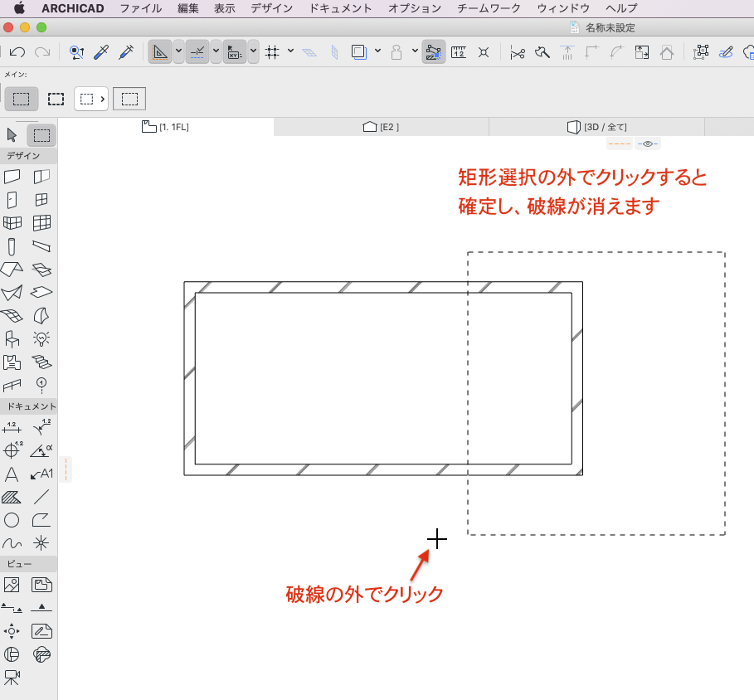Switch to the [1. 1FL] floor plan tab
Viewport: 754px width, 700px height.
[x=165, y=127]
